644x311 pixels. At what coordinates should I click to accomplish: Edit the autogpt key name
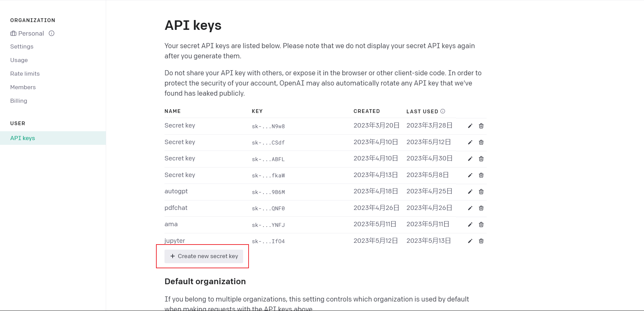point(470,192)
